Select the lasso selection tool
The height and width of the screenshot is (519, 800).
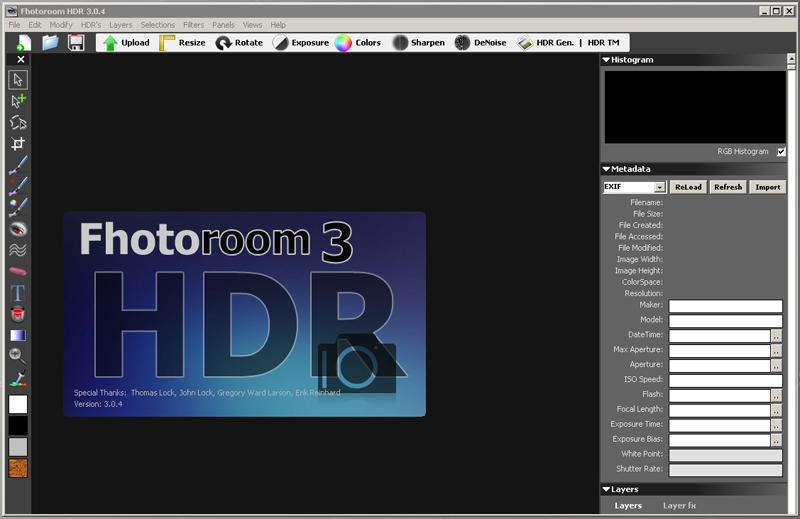coord(18,122)
